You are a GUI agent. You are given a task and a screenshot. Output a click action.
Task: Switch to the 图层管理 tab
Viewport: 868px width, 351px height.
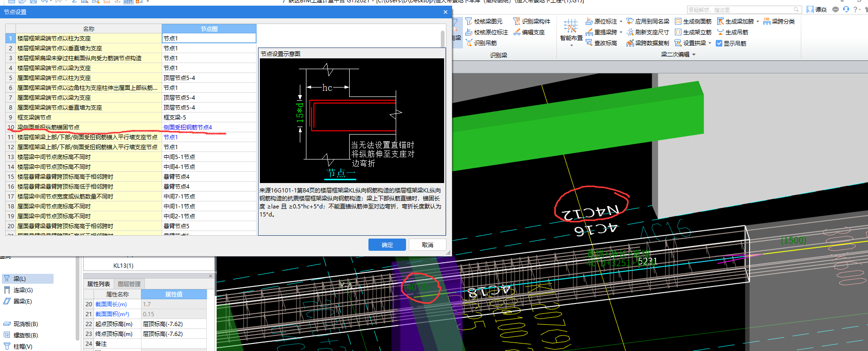pos(129,284)
